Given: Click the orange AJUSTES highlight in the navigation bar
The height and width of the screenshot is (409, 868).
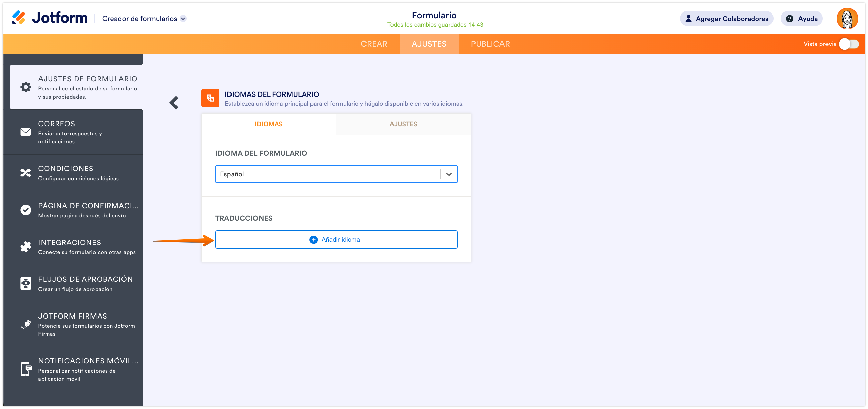Looking at the screenshot, I should [x=429, y=44].
